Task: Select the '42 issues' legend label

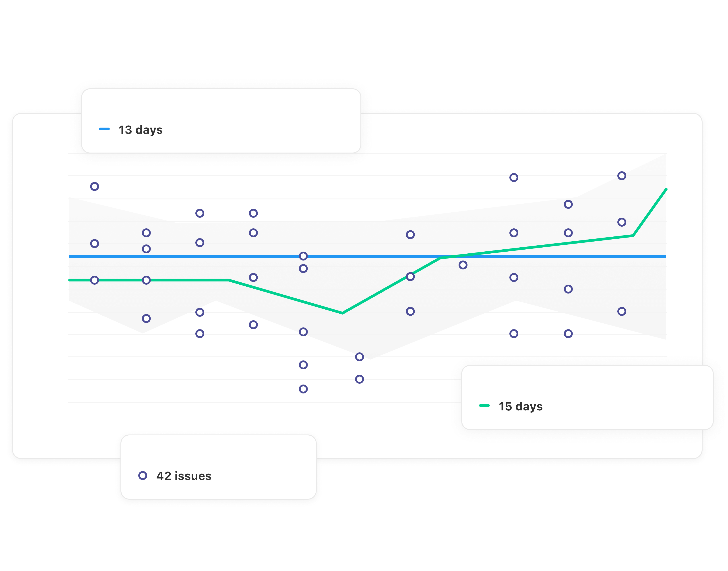Action: (x=184, y=476)
